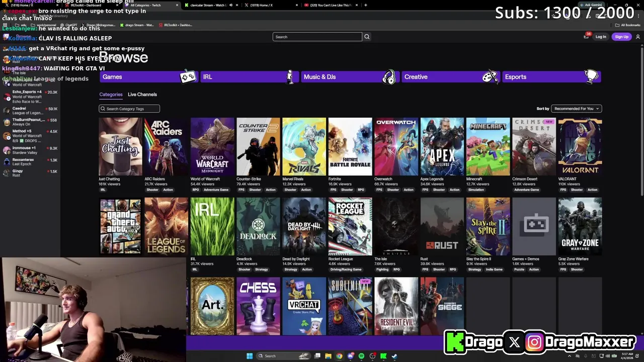Open the Creative category banner
The width and height of the screenshot is (644, 362).
[450, 77]
